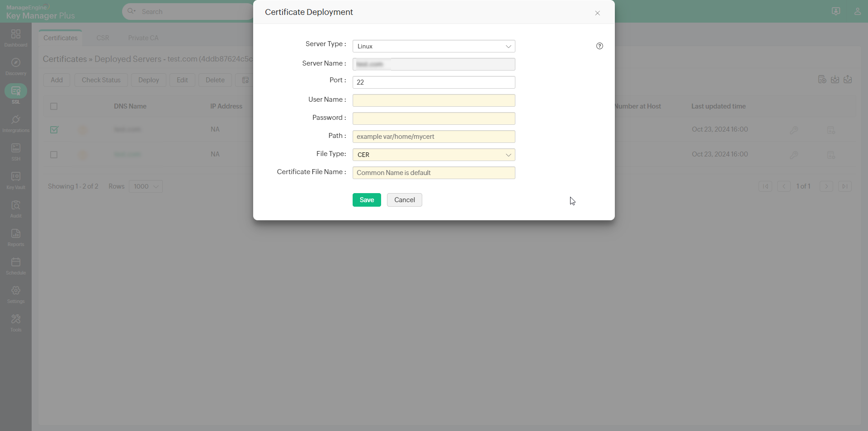This screenshot has width=868, height=431.
Task: Go to the next page of results
Action: 826,186
